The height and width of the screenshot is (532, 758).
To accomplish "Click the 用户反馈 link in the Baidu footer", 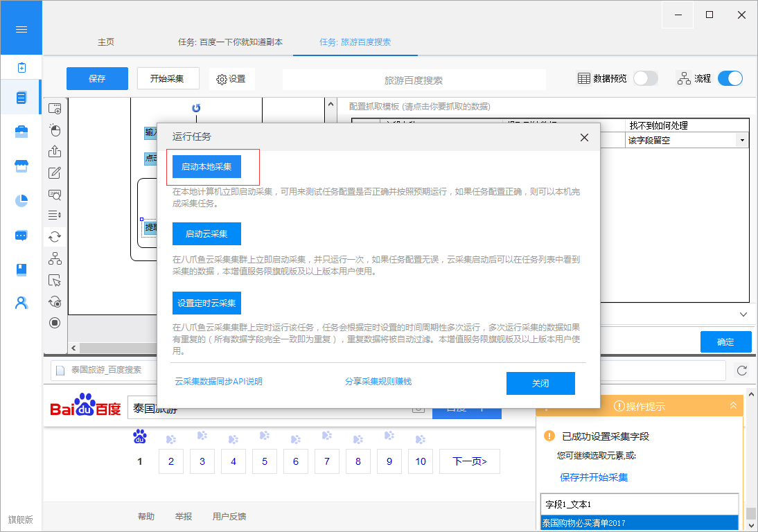I will (229, 517).
